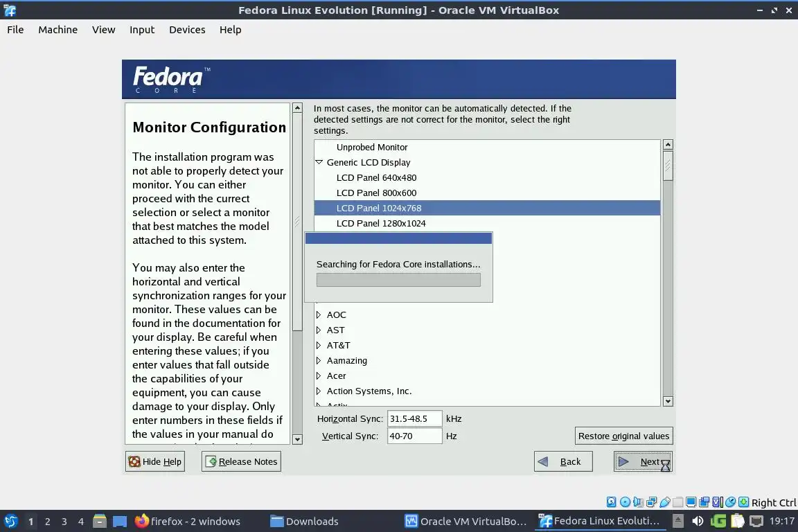Click the audio status icon in VirtualBox
Image resolution: width=798 pixels, height=532 pixels.
point(638,502)
